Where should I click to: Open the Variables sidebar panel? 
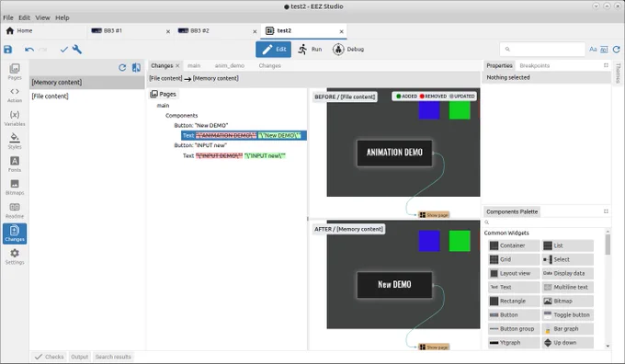coord(15,118)
